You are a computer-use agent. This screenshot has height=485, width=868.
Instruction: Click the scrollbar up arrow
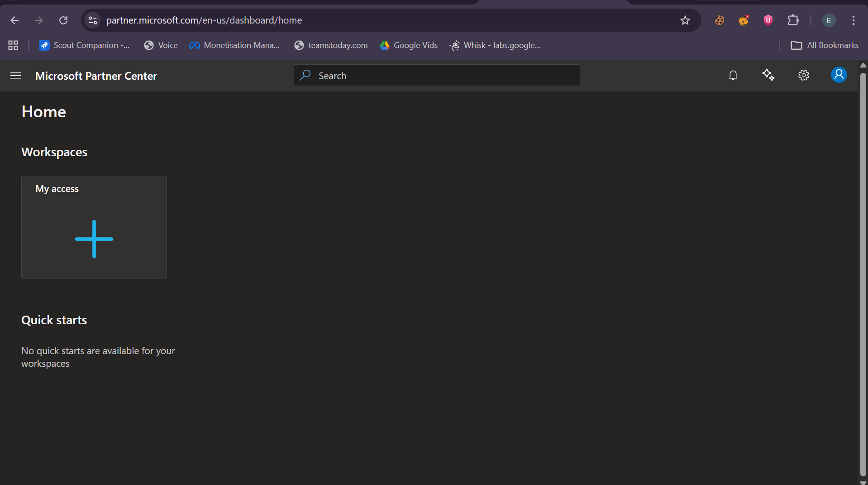click(x=863, y=65)
